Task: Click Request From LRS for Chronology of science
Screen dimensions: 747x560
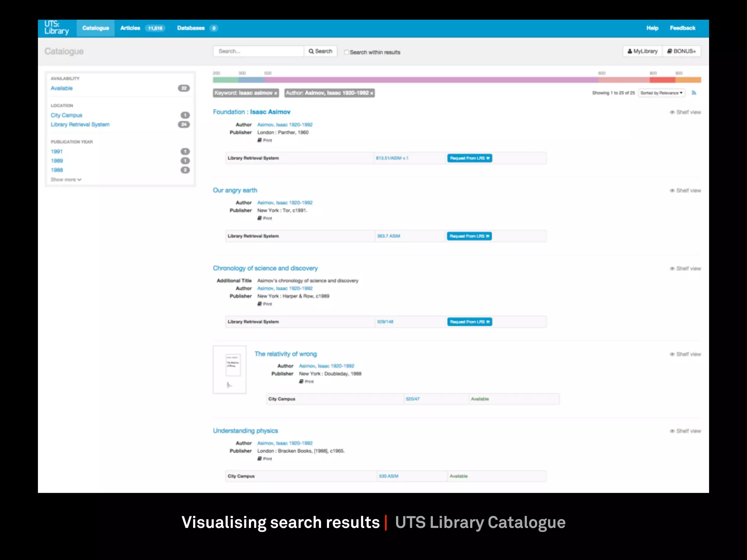Action: click(469, 322)
